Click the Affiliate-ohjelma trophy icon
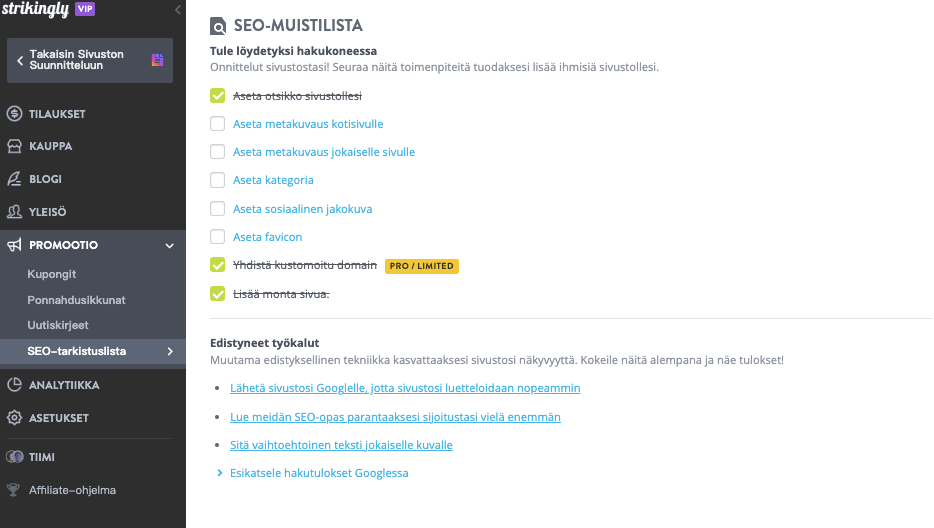This screenshot has height=528, width=934. [13, 490]
